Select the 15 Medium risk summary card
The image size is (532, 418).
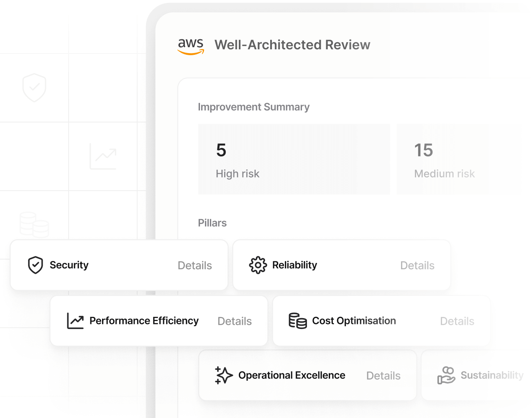pyautogui.click(x=442, y=159)
